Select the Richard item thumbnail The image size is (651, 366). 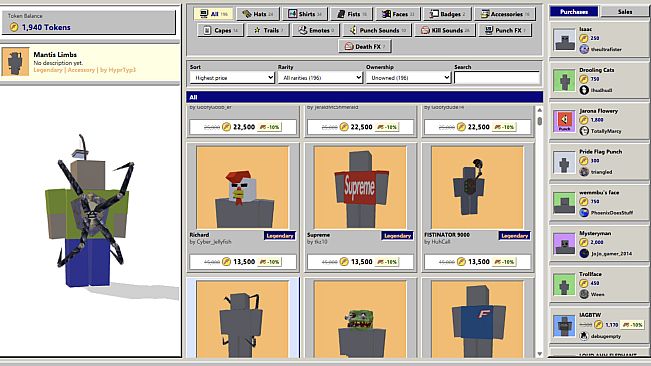point(242,187)
